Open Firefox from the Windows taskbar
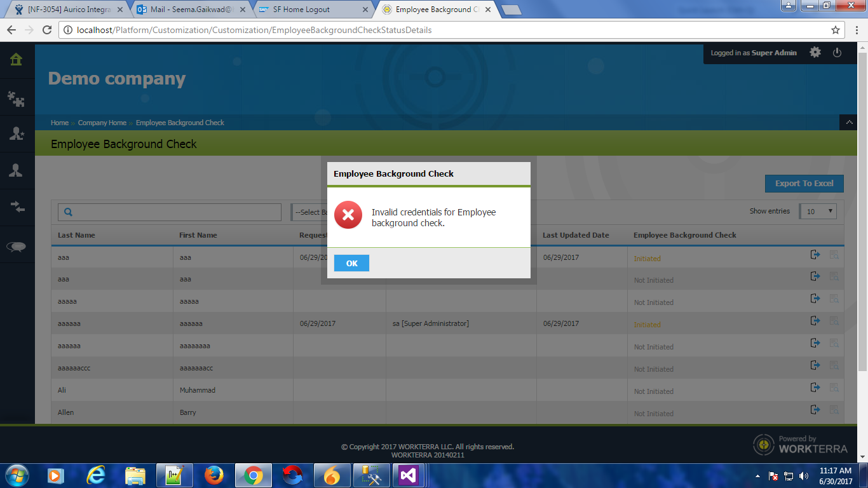This screenshot has width=868, height=488. pyautogui.click(x=214, y=475)
